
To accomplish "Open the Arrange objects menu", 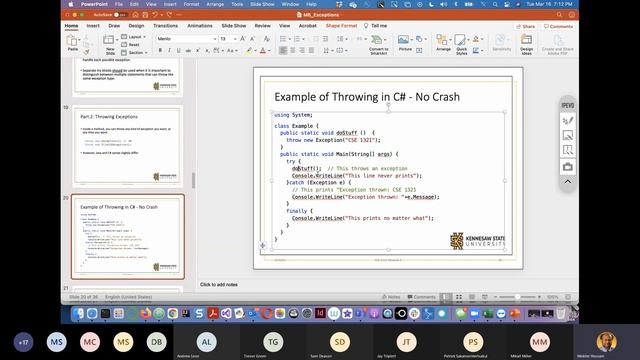I will pos(443,42).
